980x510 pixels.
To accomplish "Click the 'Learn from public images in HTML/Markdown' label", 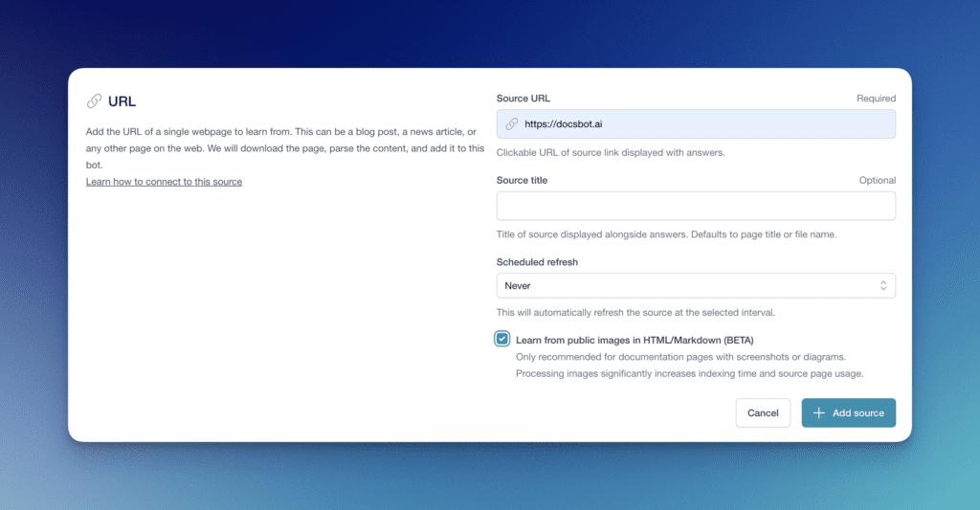I will click(635, 340).
